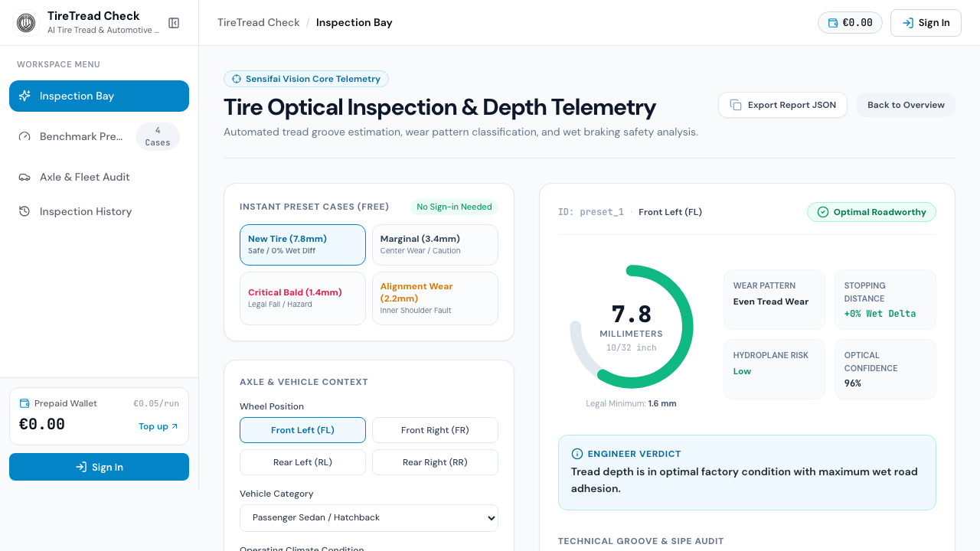Viewport: 980px width, 551px height.
Task: Click the copy icon on Export Report JSON
Action: click(x=736, y=105)
